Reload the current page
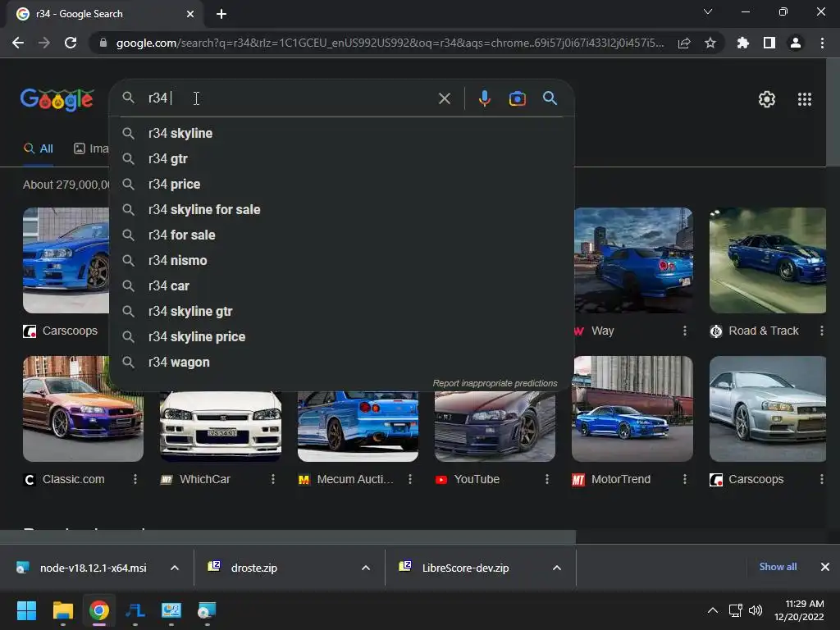This screenshot has height=630, width=840. (x=71, y=43)
